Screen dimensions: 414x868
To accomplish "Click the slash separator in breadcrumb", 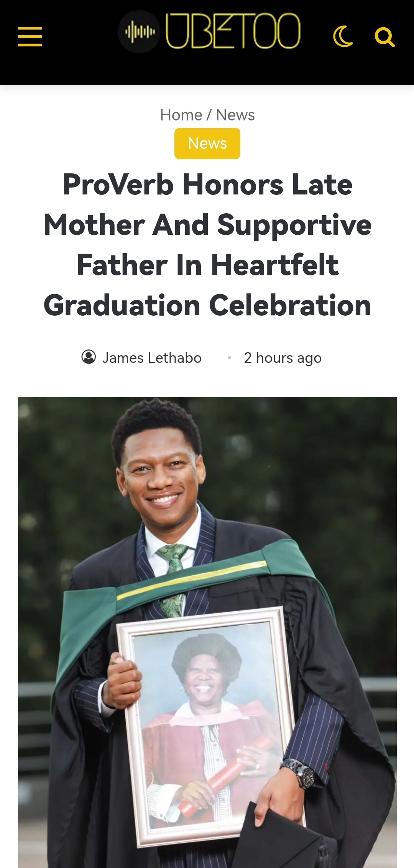I will tap(209, 115).
